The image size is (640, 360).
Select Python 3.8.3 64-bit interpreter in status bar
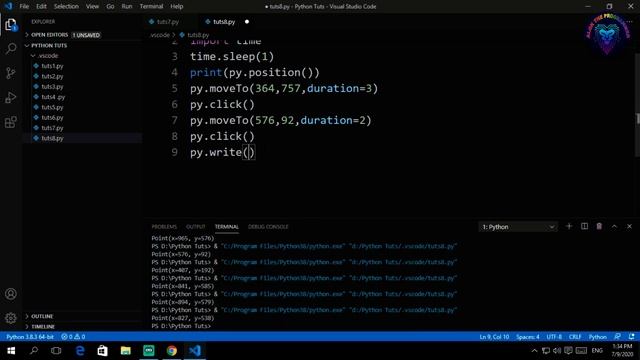(30, 337)
